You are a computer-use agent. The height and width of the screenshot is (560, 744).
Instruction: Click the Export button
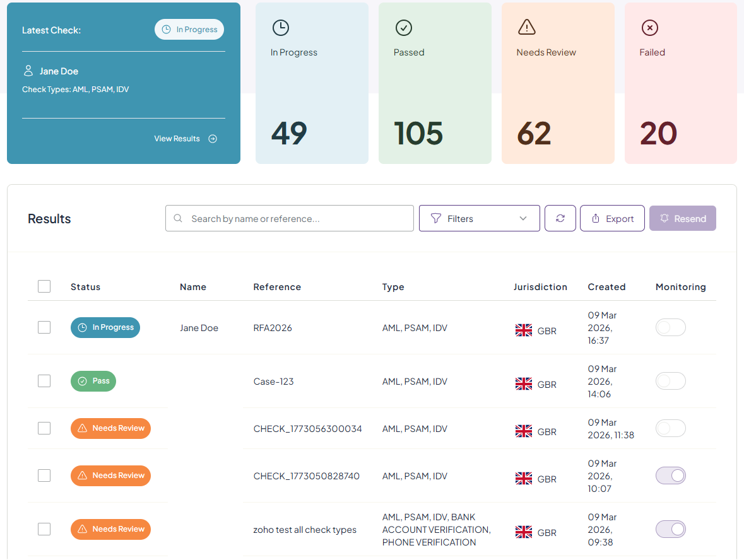[612, 218]
